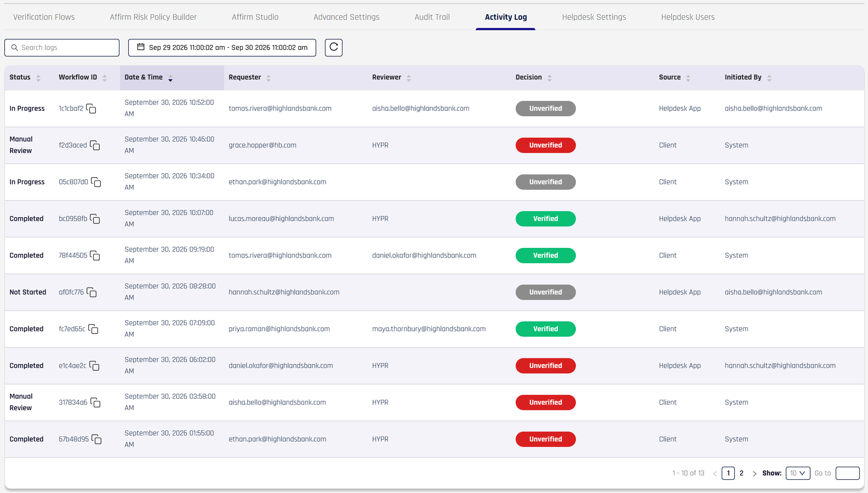This screenshot has height=493, width=868.
Task: Copy workflow ID af0fc776
Action: 92,292
